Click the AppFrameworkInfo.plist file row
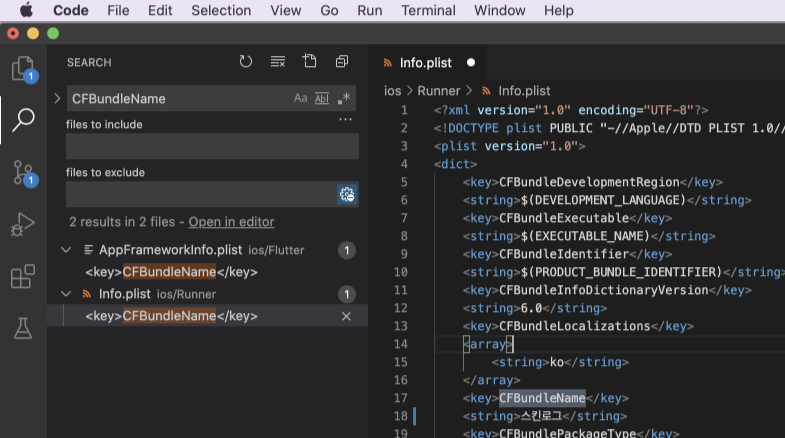 coord(208,250)
